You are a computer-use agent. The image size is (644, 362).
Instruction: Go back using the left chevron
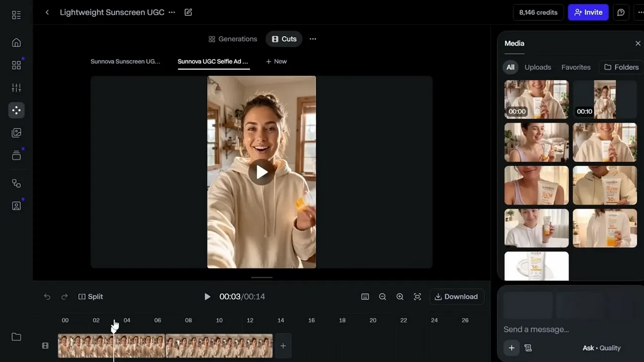coord(47,12)
